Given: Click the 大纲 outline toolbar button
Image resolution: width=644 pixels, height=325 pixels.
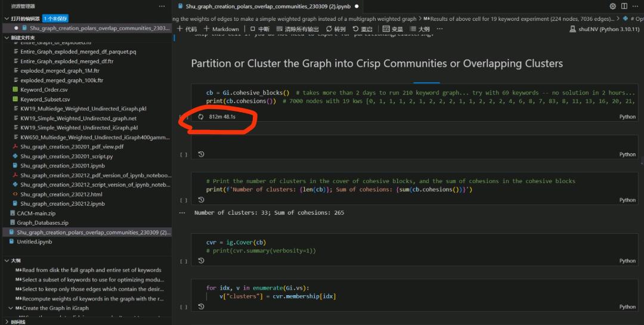Looking at the screenshot, I should 419,29.
